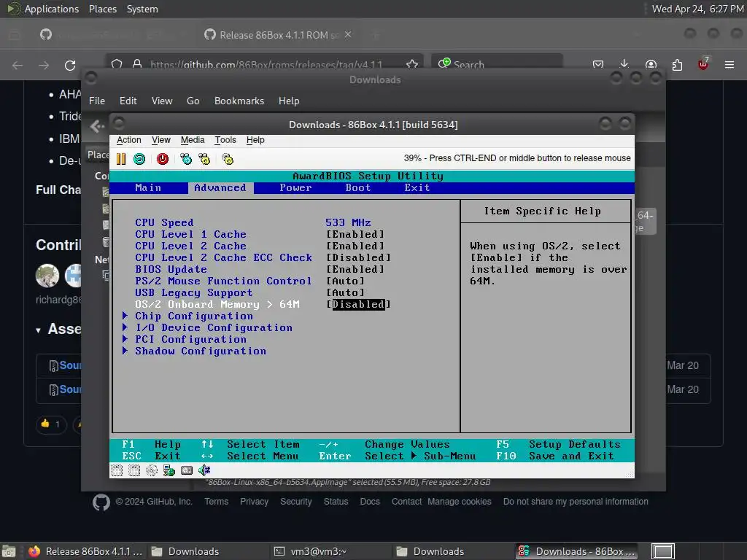Open Bookmarks menu in file manager
This screenshot has width=747, height=560.
[239, 101]
